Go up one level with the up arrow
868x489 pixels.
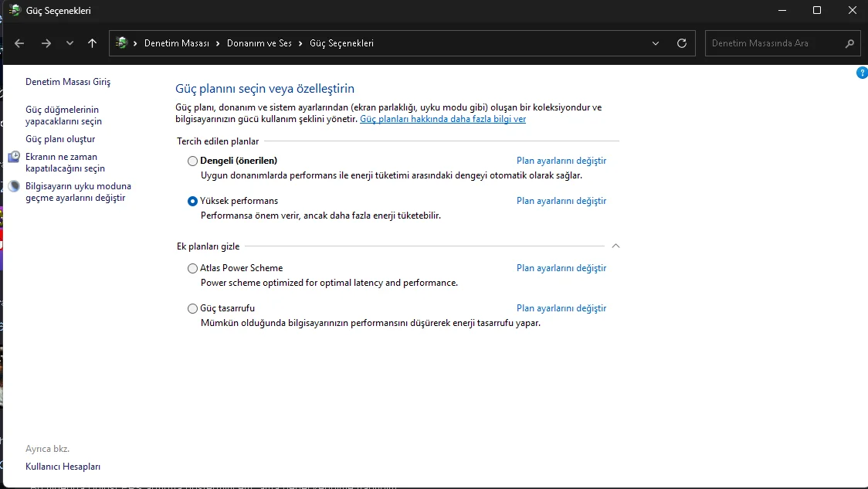point(92,43)
